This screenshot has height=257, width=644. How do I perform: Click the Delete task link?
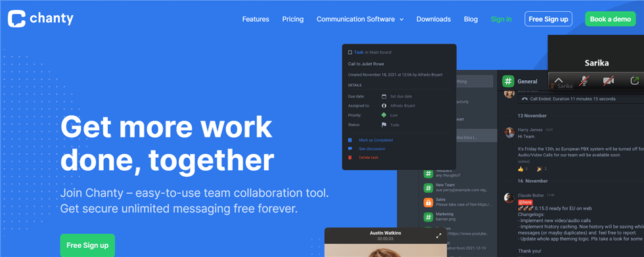pyautogui.click(x=369, y=157)
